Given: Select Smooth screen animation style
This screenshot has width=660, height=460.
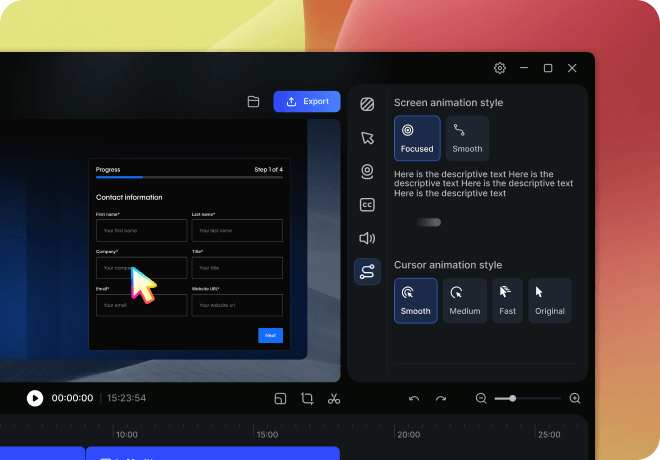Looking at the screenshot, I should (467, 138).
